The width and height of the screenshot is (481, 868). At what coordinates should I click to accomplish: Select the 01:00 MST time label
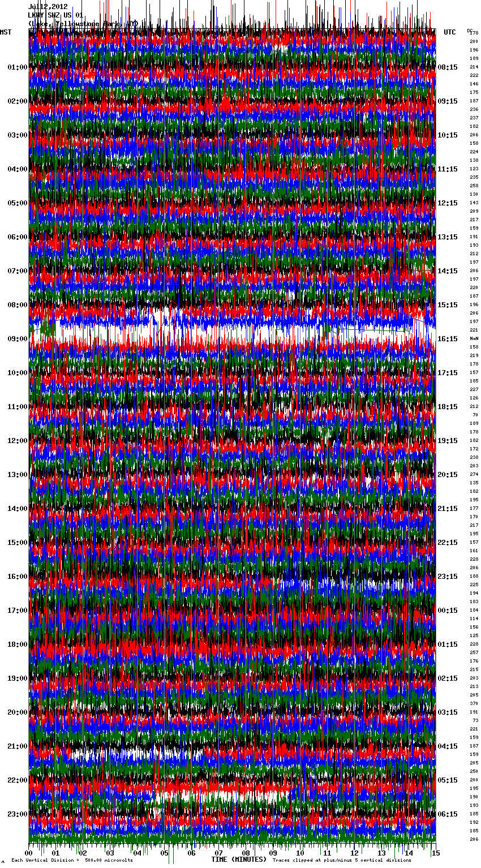click(17, 67)
